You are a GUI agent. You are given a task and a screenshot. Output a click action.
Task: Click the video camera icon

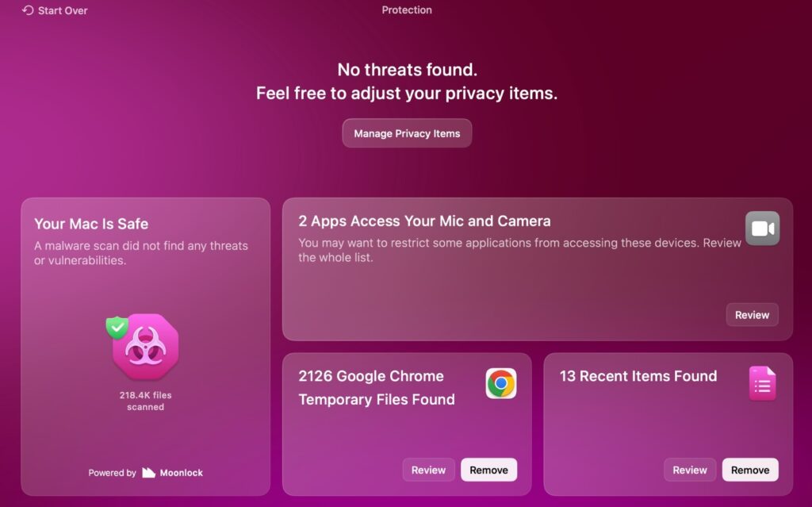click(762, 229)
